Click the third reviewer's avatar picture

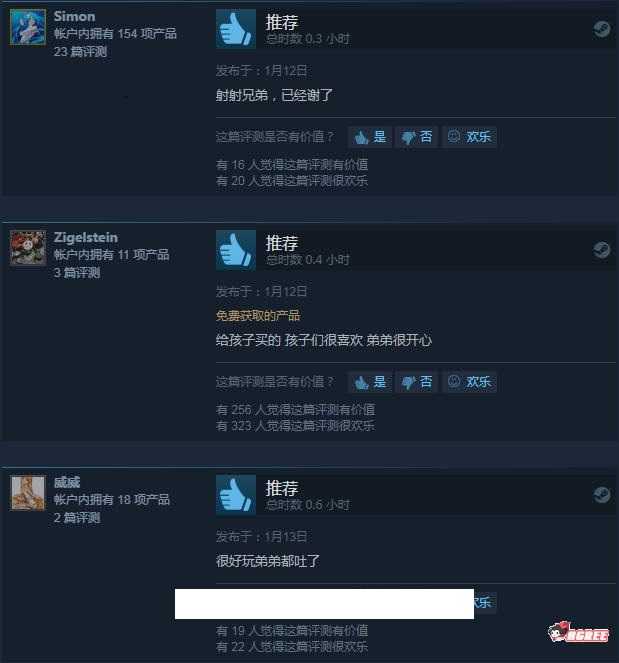[28, 493]
